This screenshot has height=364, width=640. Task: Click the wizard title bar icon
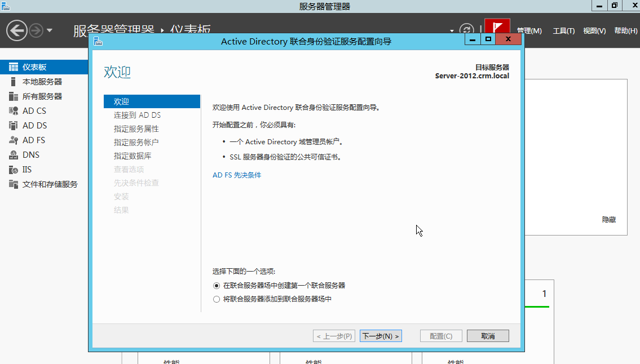(x=98, y=41)
